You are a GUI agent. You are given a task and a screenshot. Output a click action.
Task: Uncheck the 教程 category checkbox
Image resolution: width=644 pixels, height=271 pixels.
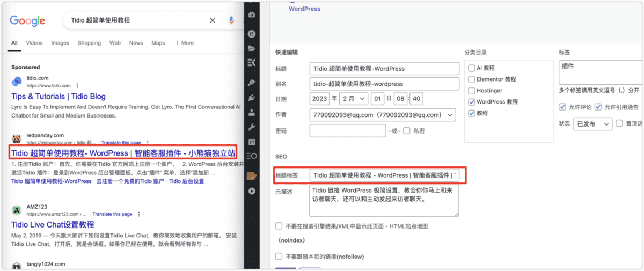[472, 113]
